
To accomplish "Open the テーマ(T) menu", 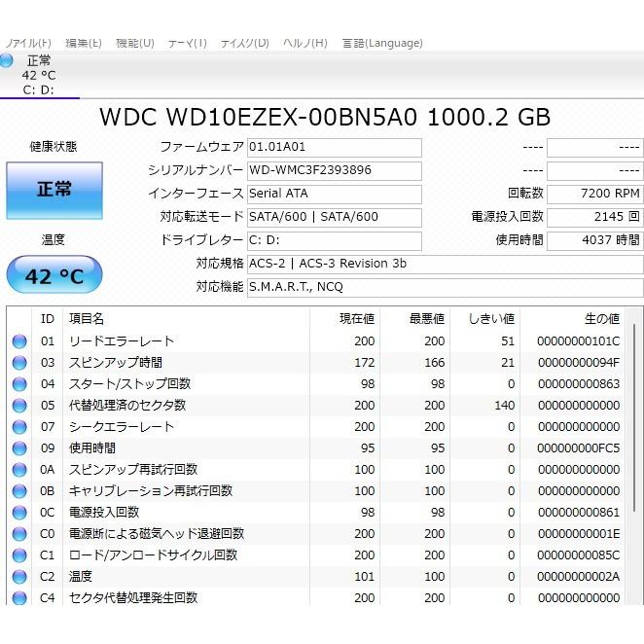I will [188, 43].
